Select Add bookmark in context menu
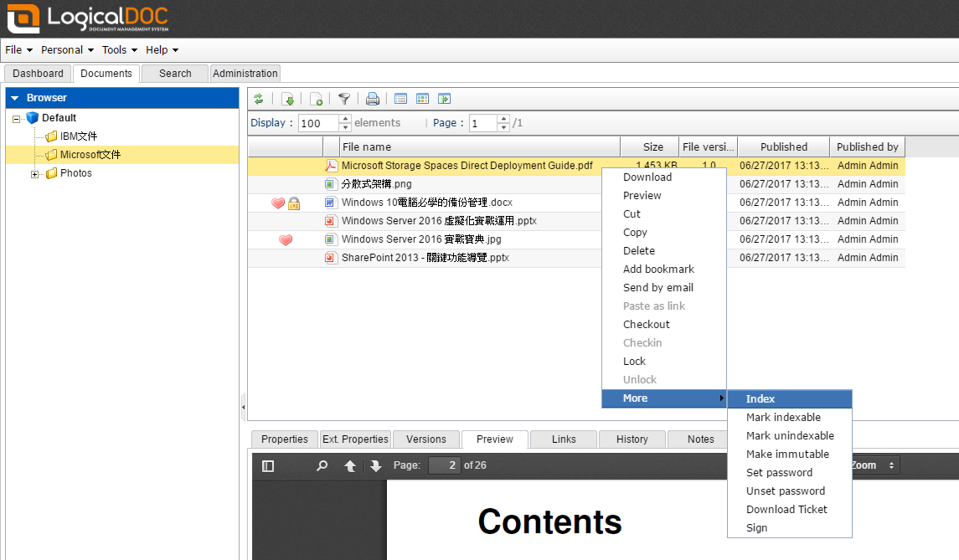The image size is (959, 560). 664,270
